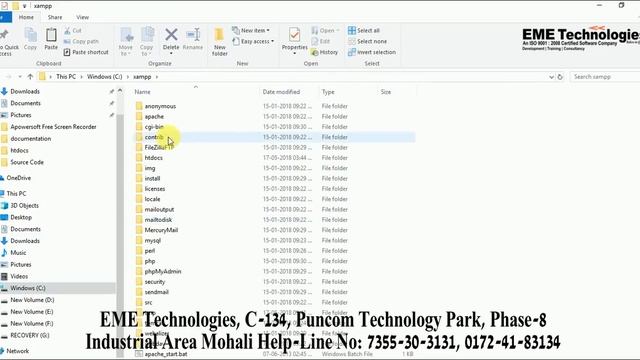This screenshot has height=360, width=640.
Task: Select the anonymous folder row
Action: [x=276, y=106]
